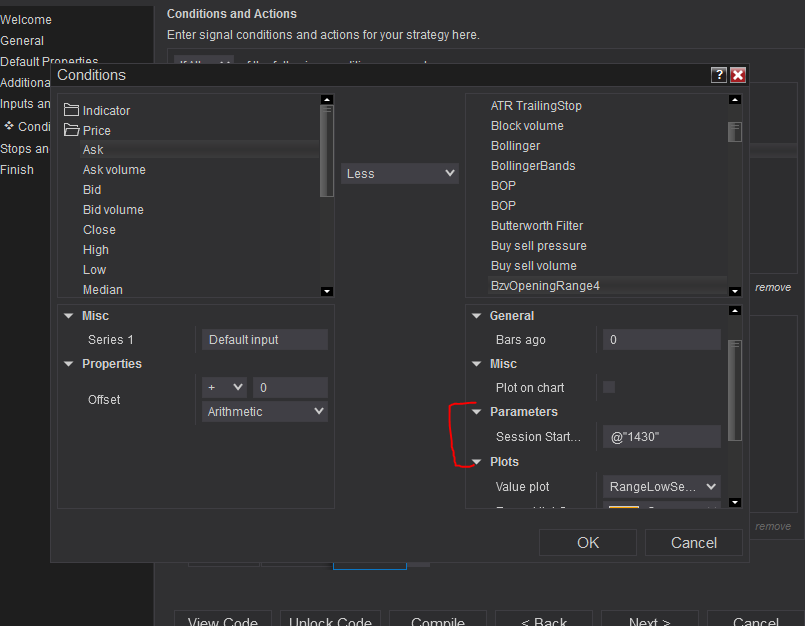
Task: Open the Indicator folder in left tree
Action: point(97,110)
